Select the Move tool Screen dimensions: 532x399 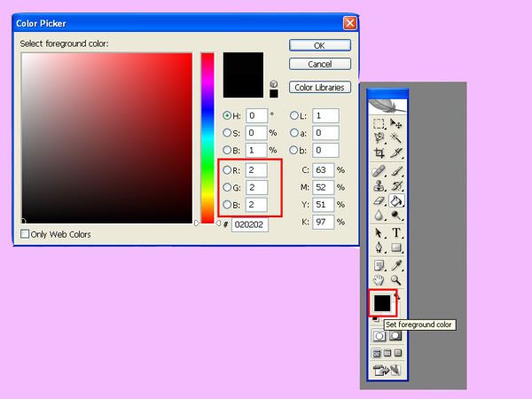pos(396,124)
